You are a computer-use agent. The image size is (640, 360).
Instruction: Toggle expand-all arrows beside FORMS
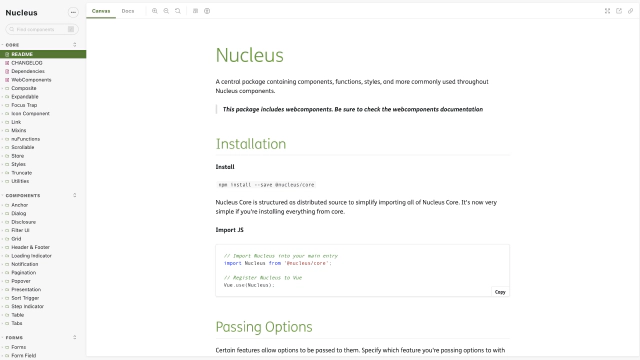(75, 337)
